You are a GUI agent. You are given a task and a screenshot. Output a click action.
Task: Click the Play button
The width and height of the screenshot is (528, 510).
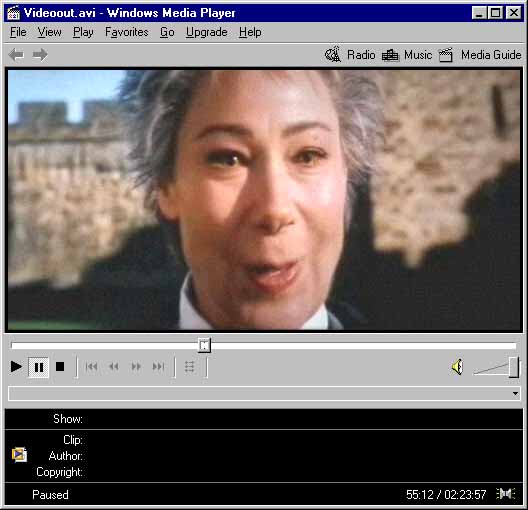pyautogui.click(x=16, y=367)
